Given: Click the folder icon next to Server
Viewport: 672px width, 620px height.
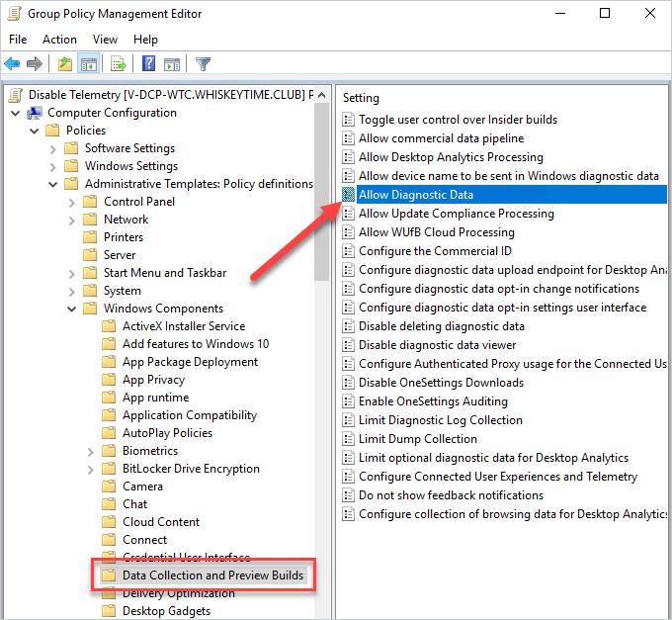Looking at the screenshot, I should [x=90, y=255].
